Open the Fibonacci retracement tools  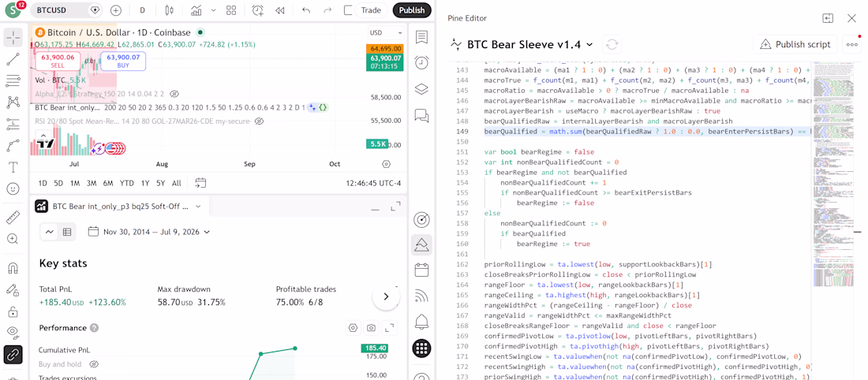click(13, 80)
